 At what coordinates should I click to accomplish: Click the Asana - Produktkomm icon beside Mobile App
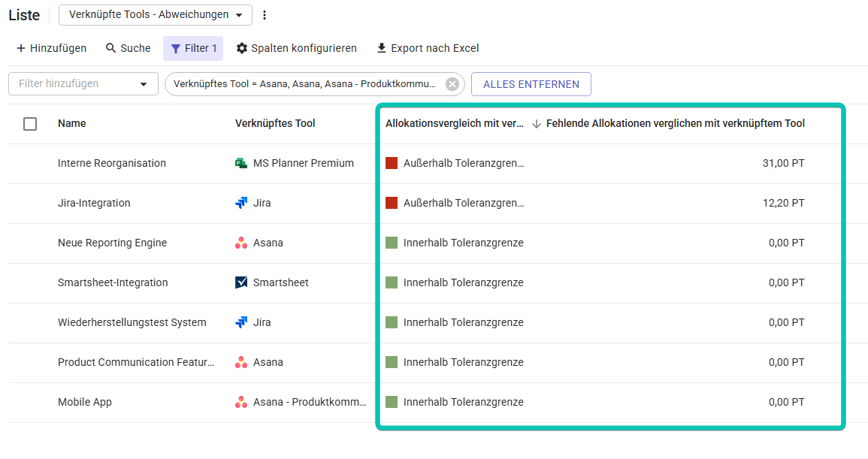(x=242, y=402)
